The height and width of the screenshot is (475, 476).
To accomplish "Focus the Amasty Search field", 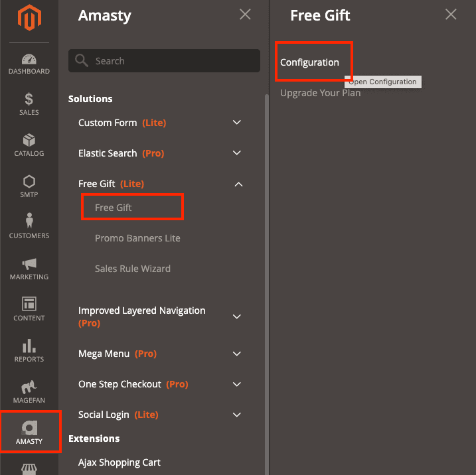I will point(164,60).
